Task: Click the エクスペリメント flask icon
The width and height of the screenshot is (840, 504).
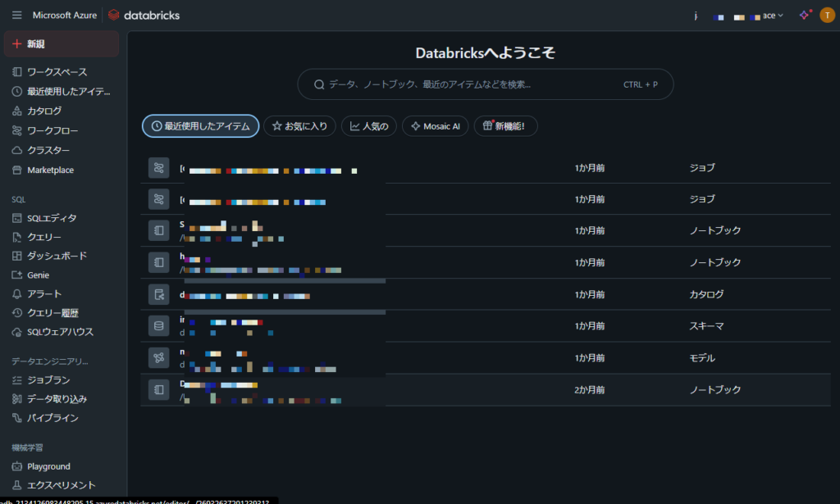Action: pyautogui.click(x=17, y=485)
